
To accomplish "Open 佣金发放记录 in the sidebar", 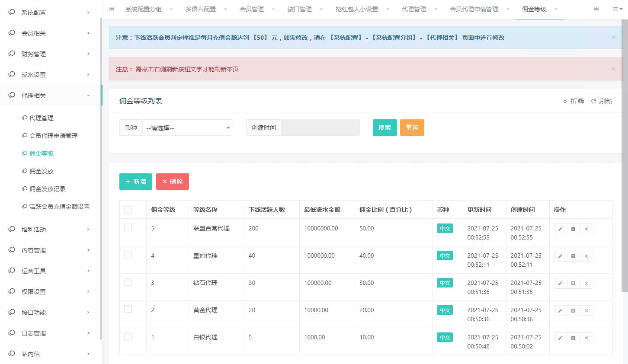I will (x=48, y=189).
